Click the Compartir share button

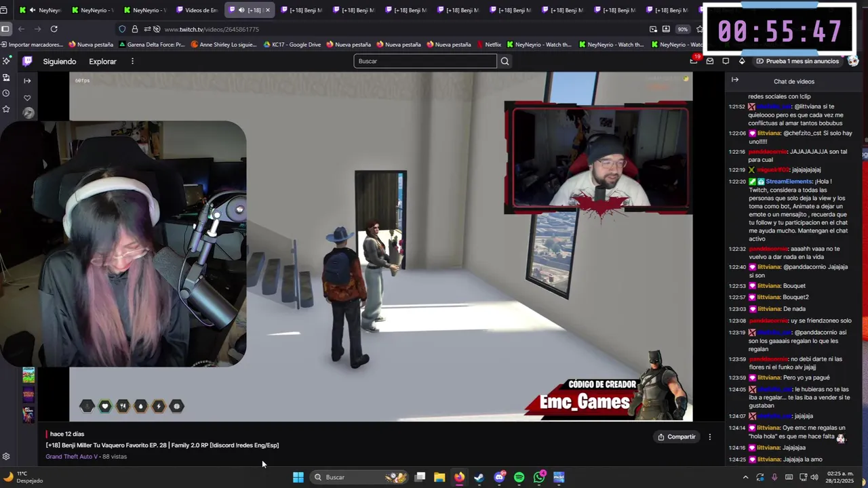click(677, 437)
